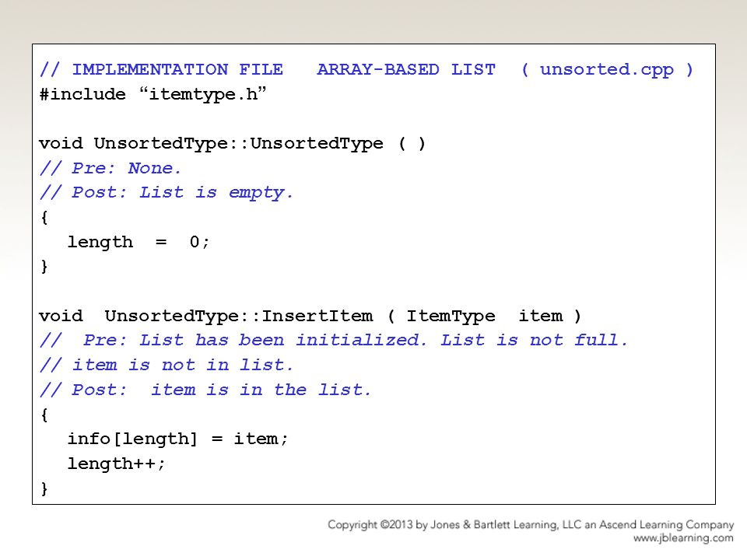Screen dimensions: 747x560
Task: Click the UnsortedType constructor signature line
Action: click(232, 143)
